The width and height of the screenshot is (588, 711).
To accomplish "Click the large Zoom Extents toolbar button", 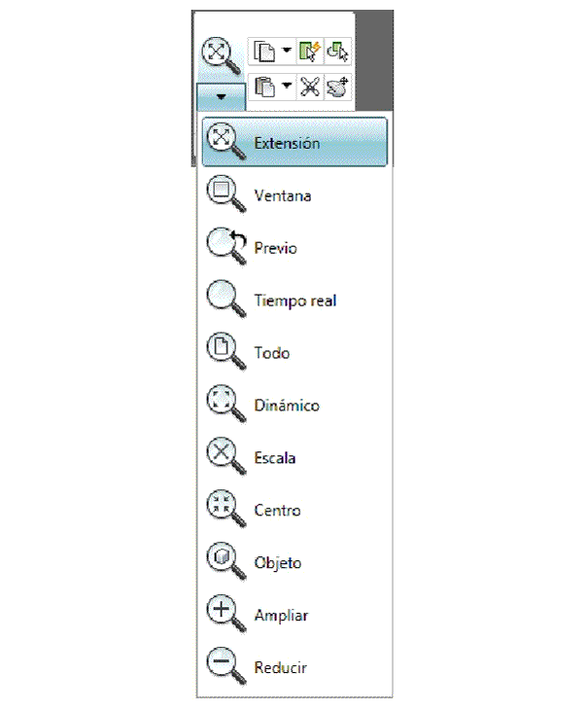I will (x=220, y=56).
